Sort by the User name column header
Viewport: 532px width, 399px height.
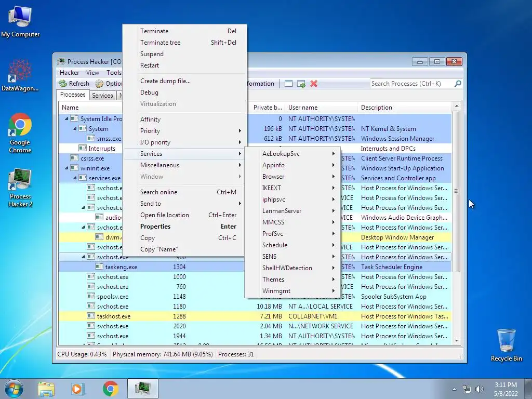coord(321,107)
